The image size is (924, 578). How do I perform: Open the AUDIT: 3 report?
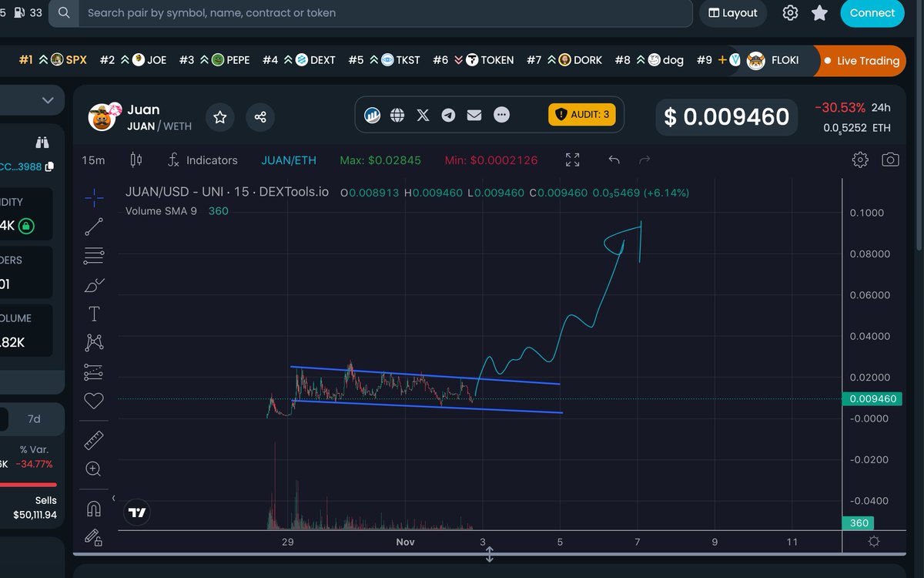click(581, 114)
